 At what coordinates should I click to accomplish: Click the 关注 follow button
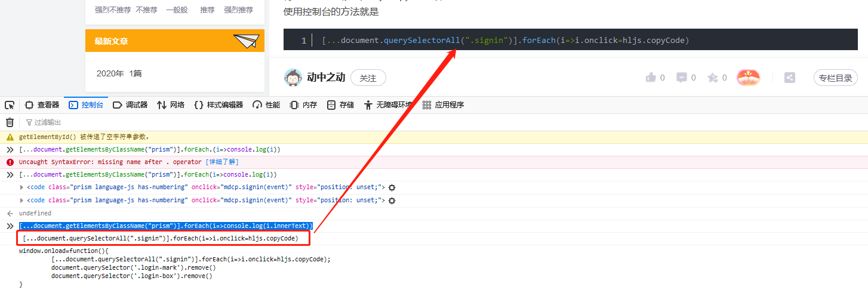[x=368, y=78]
